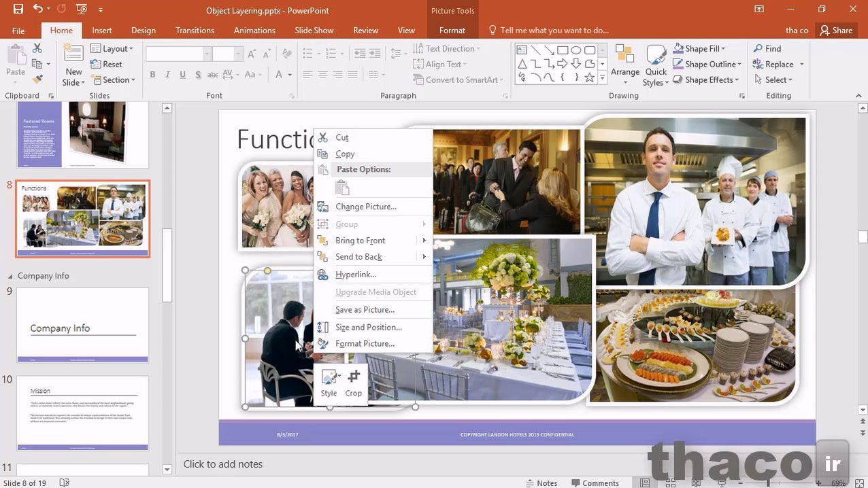Expand the font name combo box

pos(207,54)
